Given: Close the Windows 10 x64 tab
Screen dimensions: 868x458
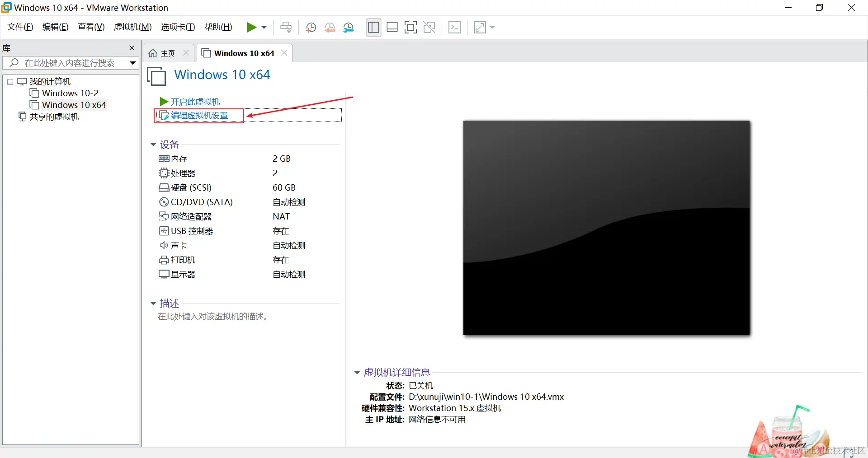Looking at the screenshot, I should (x=284, y=53).
